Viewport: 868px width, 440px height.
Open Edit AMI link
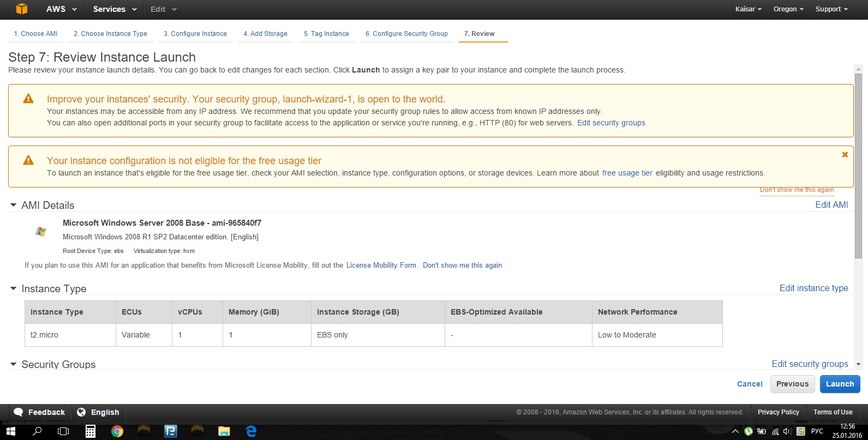coord(831,205)
